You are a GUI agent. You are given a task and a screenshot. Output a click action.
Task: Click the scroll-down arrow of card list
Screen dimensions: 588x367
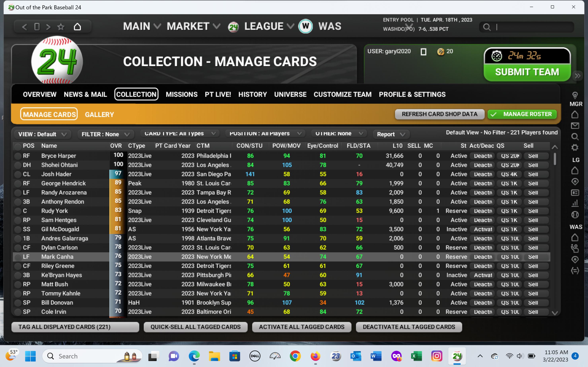tap(555, 313)
